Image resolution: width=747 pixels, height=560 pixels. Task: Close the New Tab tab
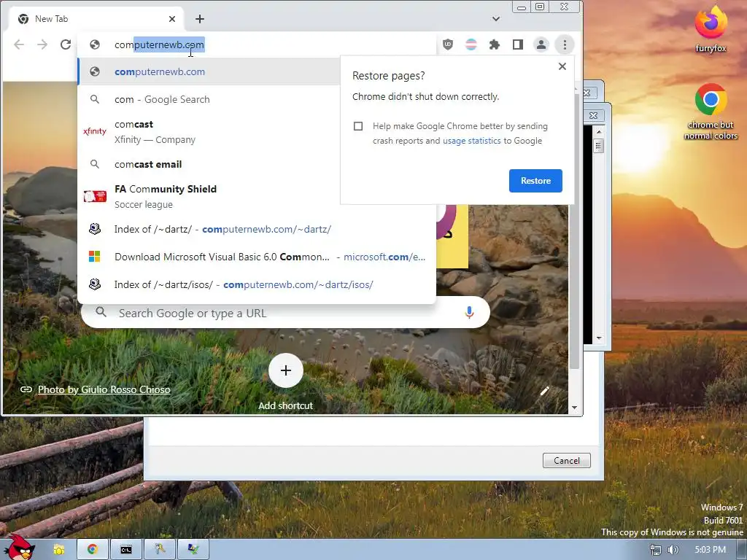coord(172,19)
